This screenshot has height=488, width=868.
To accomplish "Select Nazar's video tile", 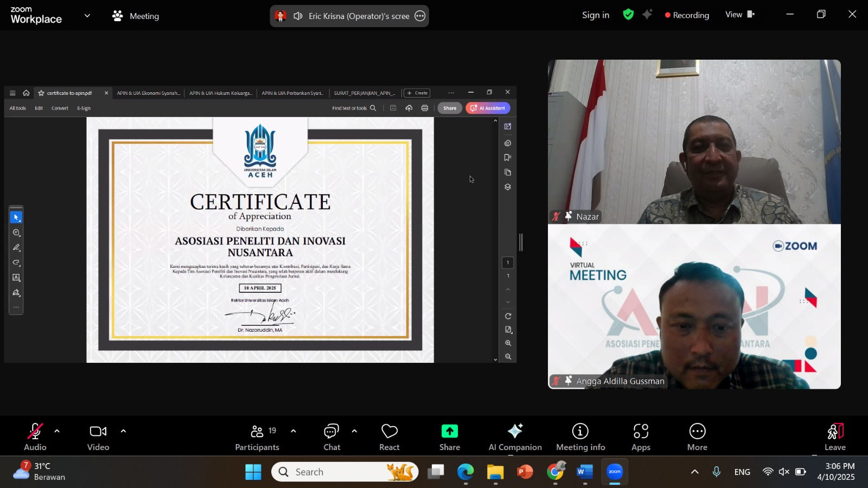I will click(694, 142).
